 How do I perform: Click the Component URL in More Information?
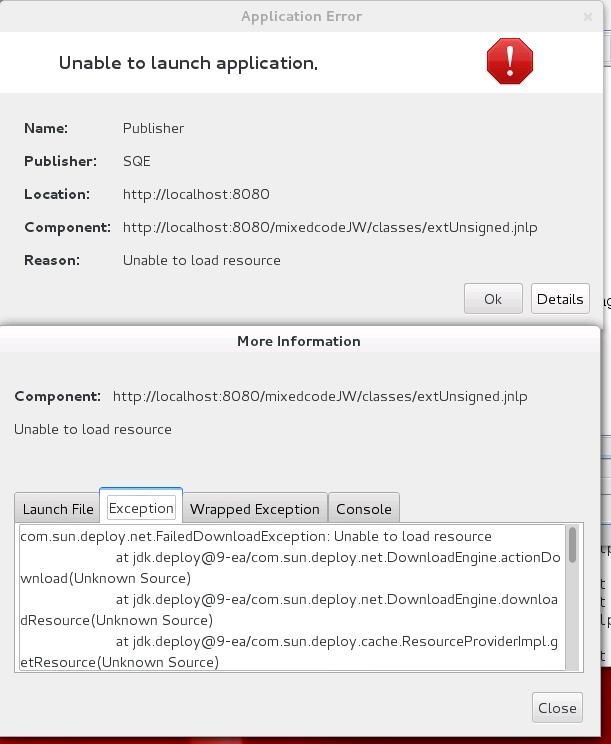pos(320,396)
